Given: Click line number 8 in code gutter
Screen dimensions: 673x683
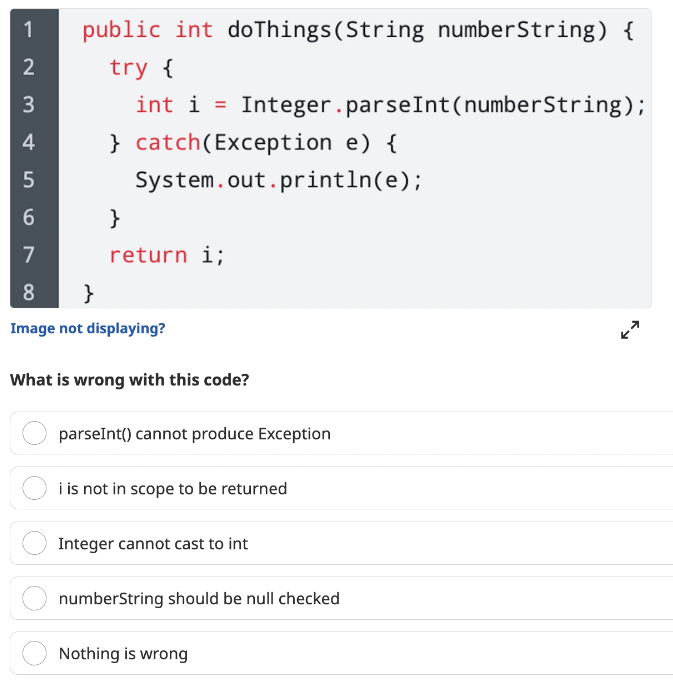Looking at the screenshot, I should [x=29, y=292].
